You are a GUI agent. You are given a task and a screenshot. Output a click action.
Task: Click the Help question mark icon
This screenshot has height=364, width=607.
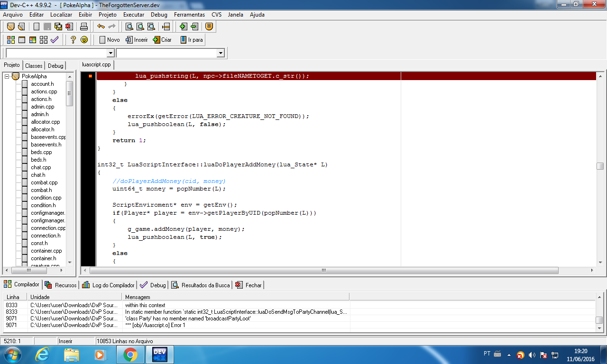click(73, 40)
